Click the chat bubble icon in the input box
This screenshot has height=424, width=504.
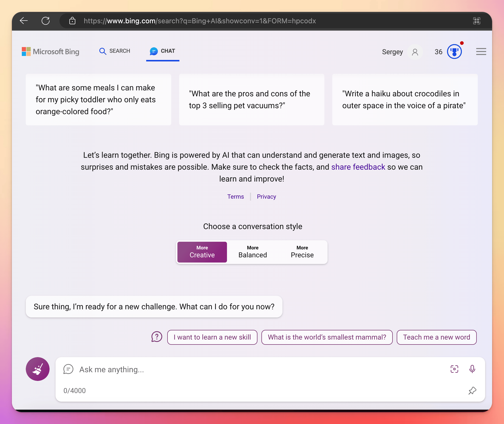(68, 369)
